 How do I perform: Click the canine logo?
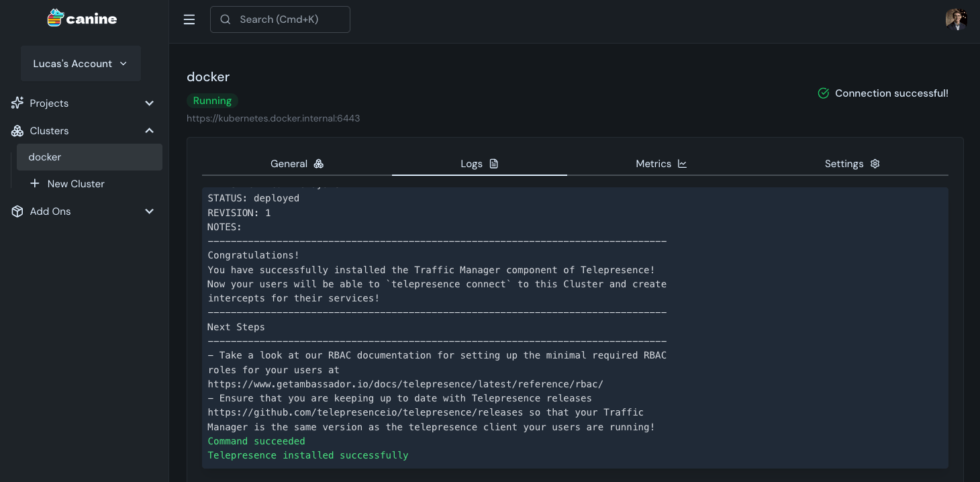click(x=82, y=18)
